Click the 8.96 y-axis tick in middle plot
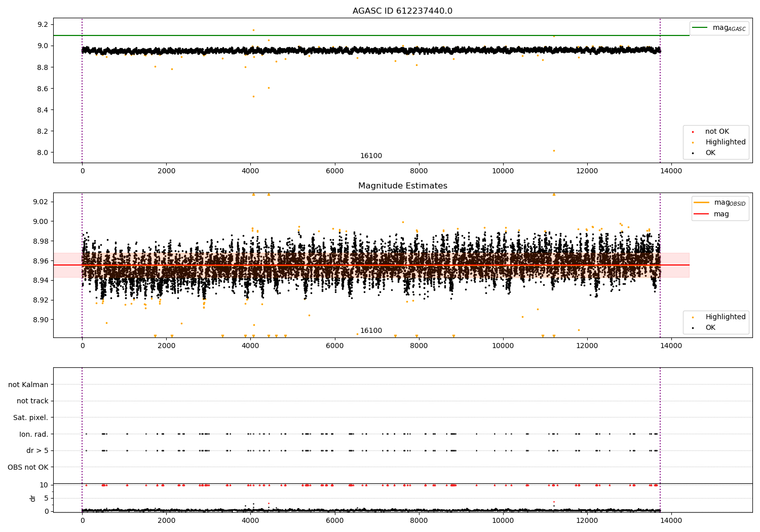The height and width of the screenshot is (532, 760). 41,261
